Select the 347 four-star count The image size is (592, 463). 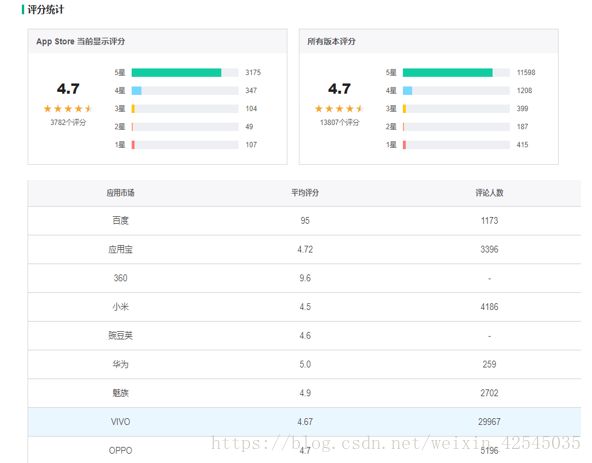[251, 91]
